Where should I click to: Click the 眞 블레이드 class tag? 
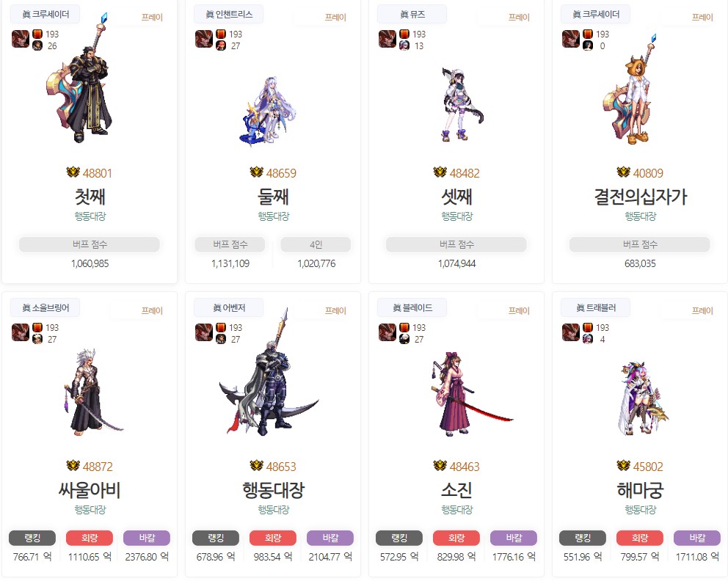(412, 308)
